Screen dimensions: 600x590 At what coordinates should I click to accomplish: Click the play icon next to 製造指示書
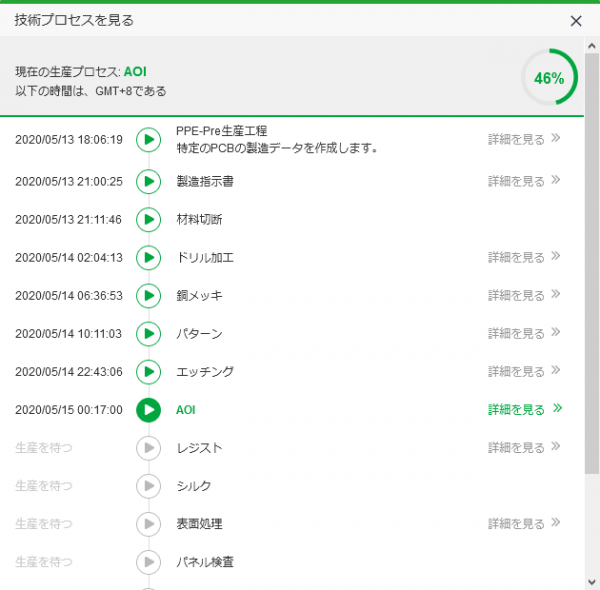point(148,182)
